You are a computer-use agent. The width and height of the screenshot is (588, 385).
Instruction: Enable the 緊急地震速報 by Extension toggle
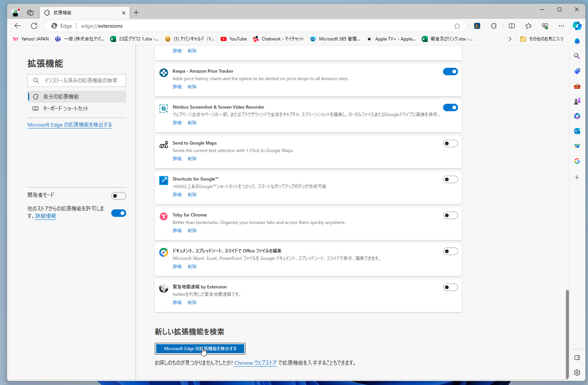click(x=451, y=287)
